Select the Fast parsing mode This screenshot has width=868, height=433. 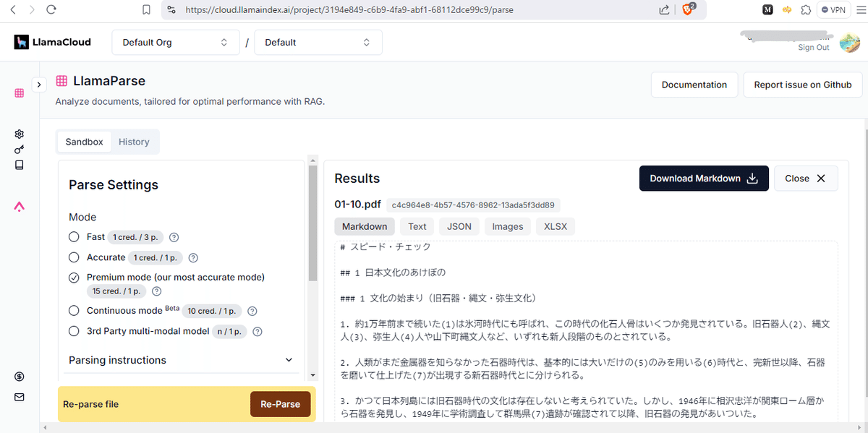73,236
